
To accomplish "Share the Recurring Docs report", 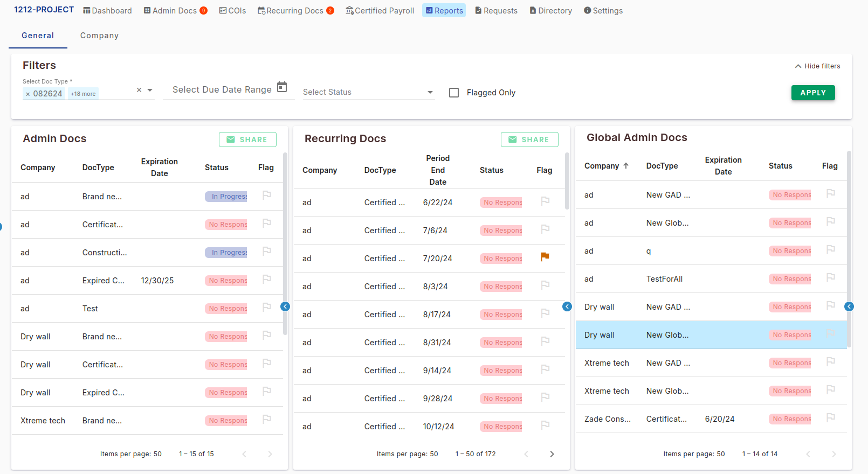I will pos(529,140).
